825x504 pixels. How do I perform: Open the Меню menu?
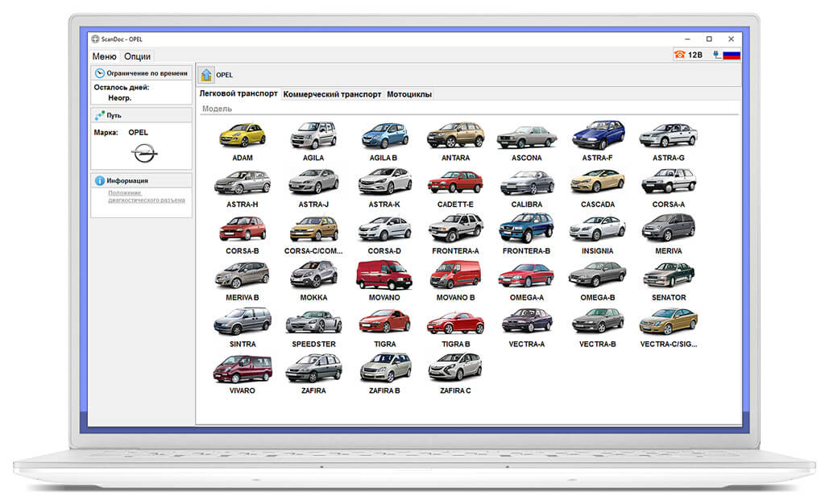click(x=104, y=56)
